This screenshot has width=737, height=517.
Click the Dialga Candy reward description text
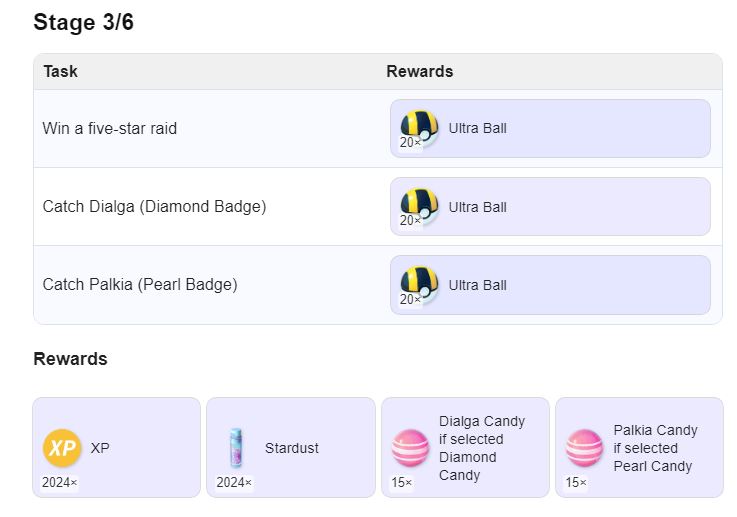[x=482, y=448]
